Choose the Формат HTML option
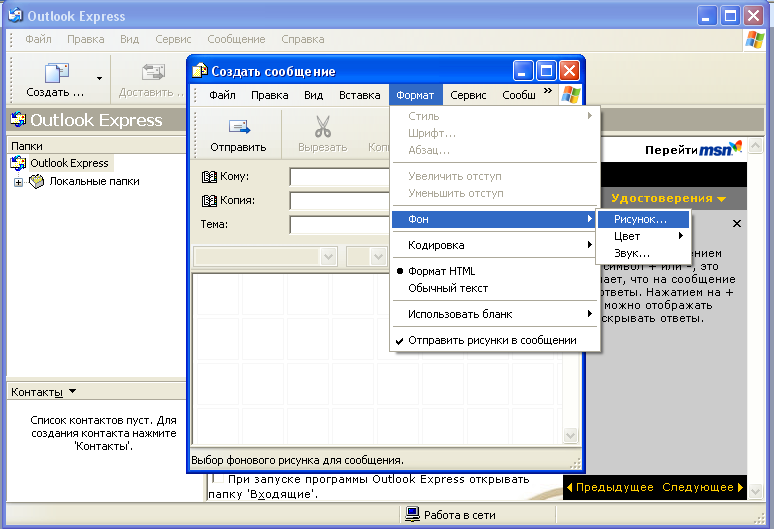The image size is (774, 529). pos(495,271)
